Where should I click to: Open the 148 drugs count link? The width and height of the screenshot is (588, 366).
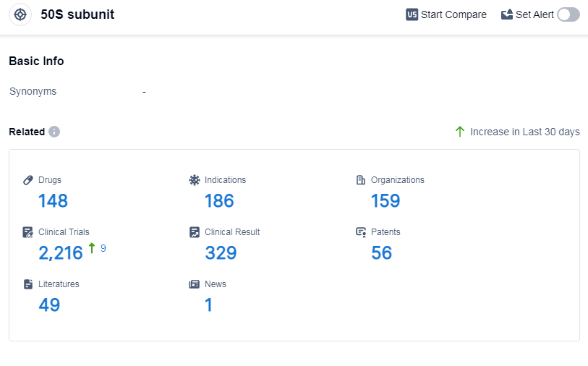tap(53, 201)
